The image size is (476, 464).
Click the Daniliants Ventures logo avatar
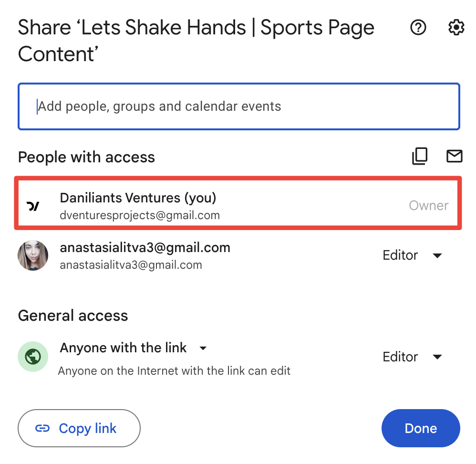coord(33,206)
